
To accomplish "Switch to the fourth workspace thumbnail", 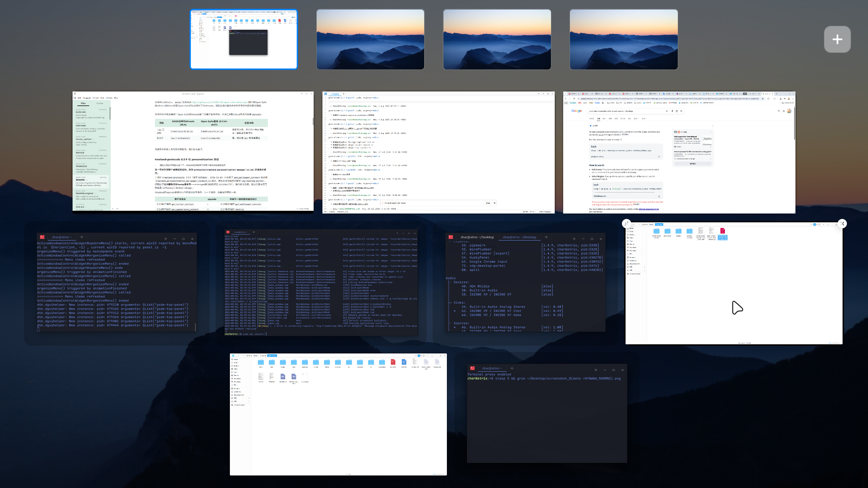I will pyautogui.click(x=624, y=39).
